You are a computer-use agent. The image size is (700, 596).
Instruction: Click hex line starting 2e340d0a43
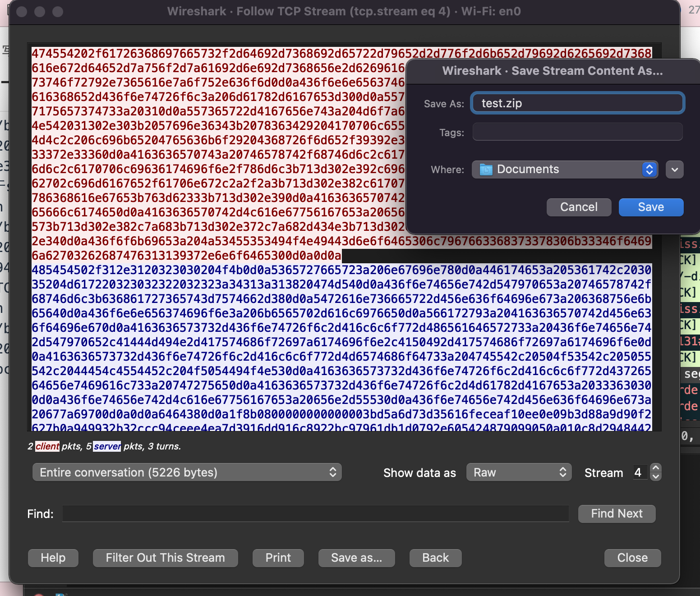[341, 241]
